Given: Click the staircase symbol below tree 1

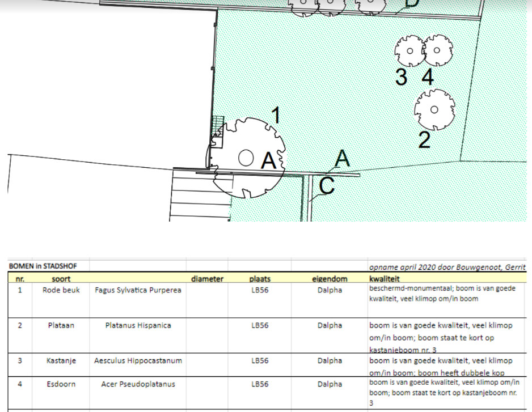Looking at the screenshot, I should tap(199, 196).
